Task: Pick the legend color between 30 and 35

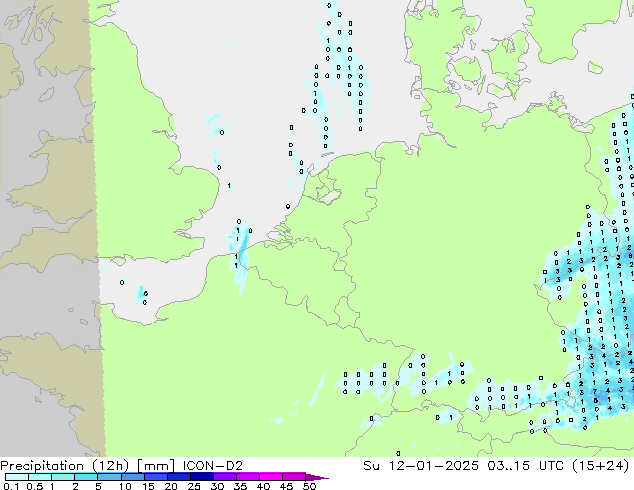Action: [x=225, y=477]
